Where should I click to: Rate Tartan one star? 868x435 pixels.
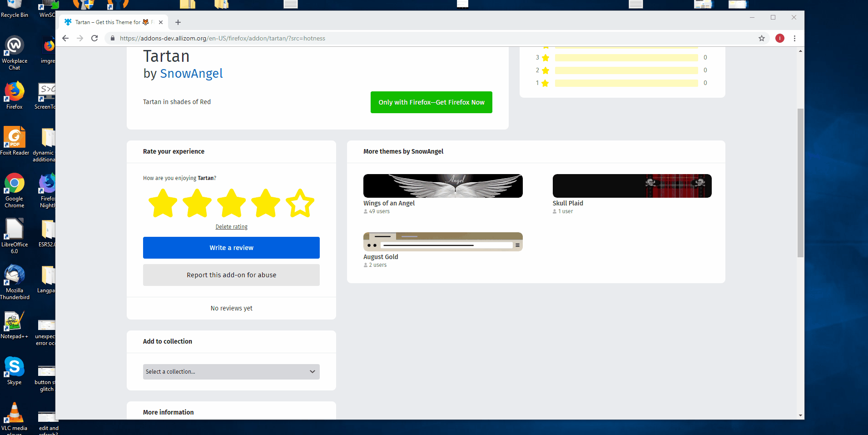163,203
